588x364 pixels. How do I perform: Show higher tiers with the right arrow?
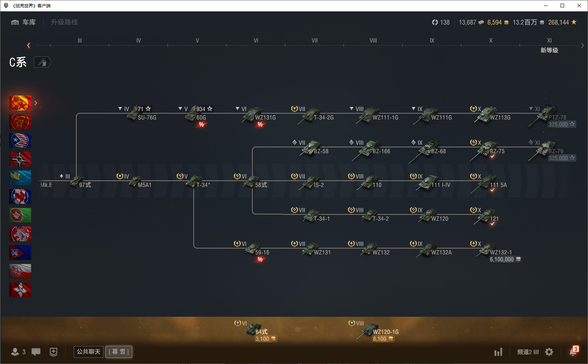582,45
